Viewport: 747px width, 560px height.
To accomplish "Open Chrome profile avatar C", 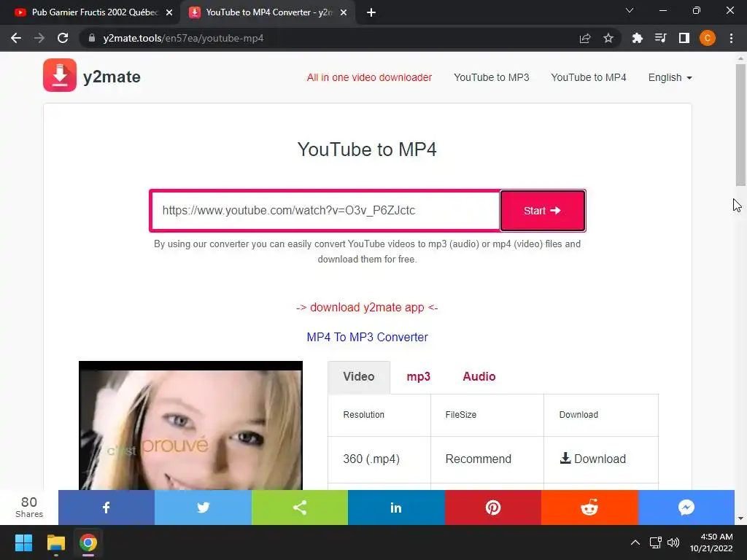I will click(x=708, y=38).
